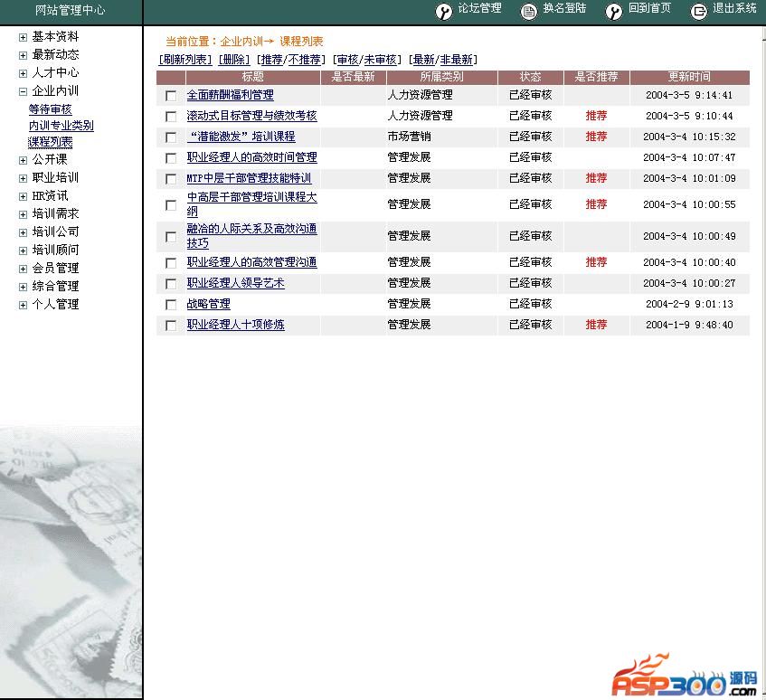Open the 内训专业类别 submenu link

[61, 126]
